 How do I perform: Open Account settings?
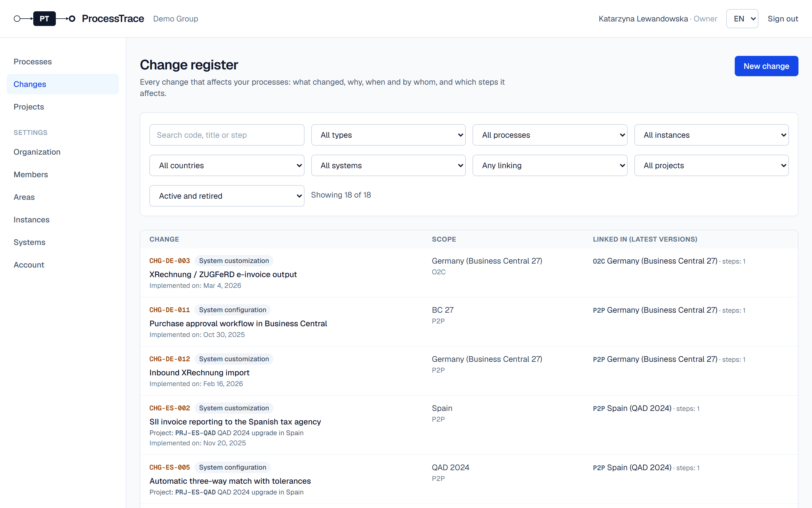[x=63, y=264]
